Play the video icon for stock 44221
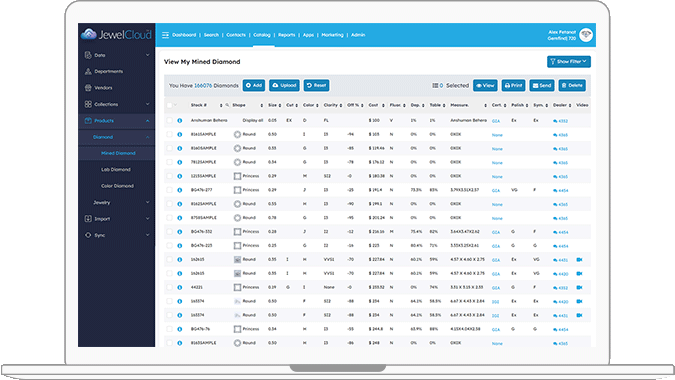Screen dimensions: 675x380 [579, 287]
